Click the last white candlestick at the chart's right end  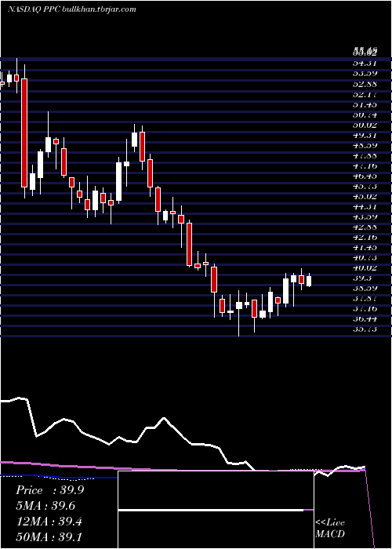click(x=309, y=281)
